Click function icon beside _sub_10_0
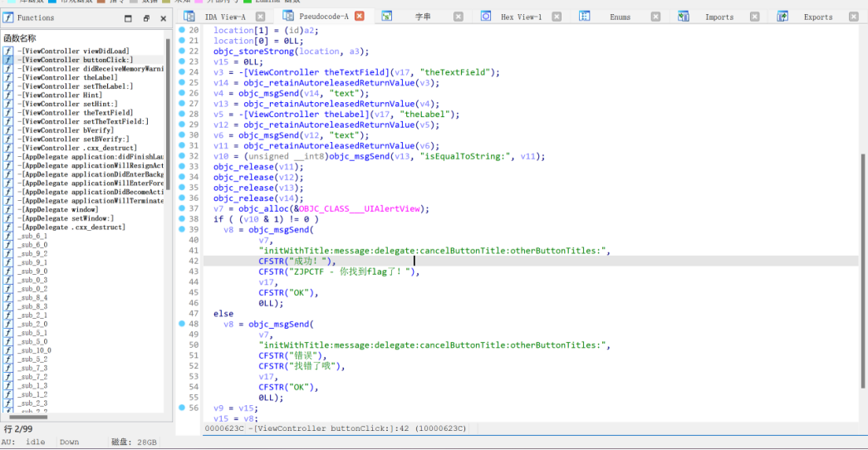Screen dimensions: 868x450 click(x=7, y=350)
